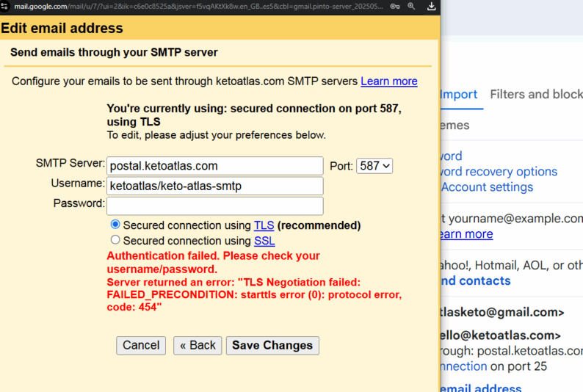Click the site info icon in address bar

point(4,7)
